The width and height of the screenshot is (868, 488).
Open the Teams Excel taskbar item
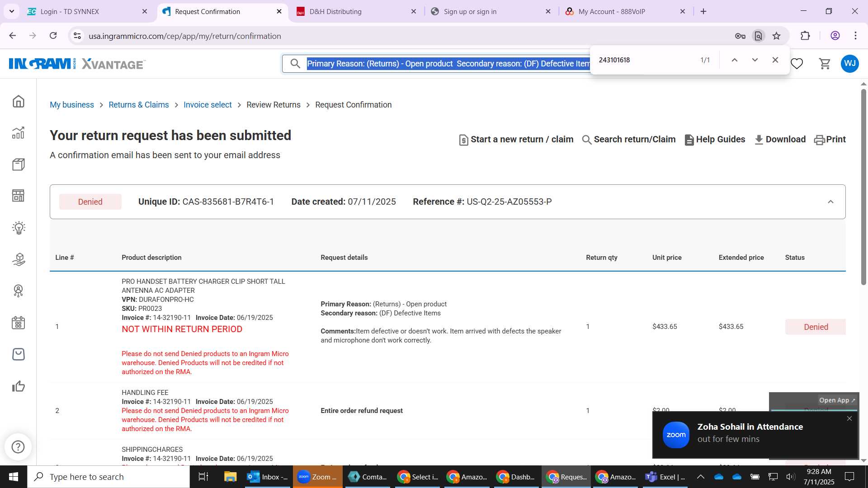tap(666, 477)
